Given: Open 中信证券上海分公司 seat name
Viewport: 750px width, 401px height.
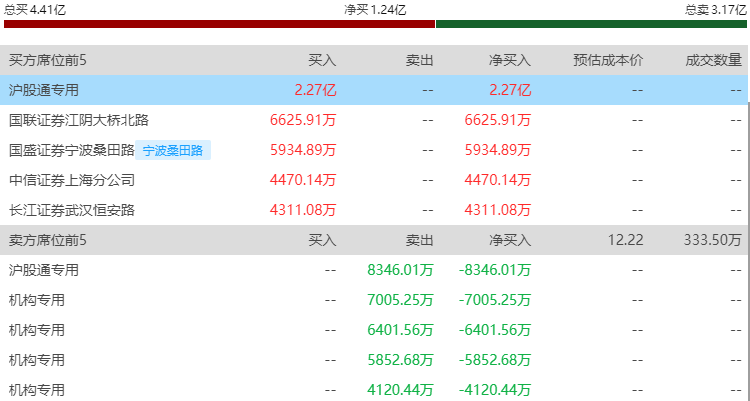Looking at the screenshot, I should click(72, 180).
